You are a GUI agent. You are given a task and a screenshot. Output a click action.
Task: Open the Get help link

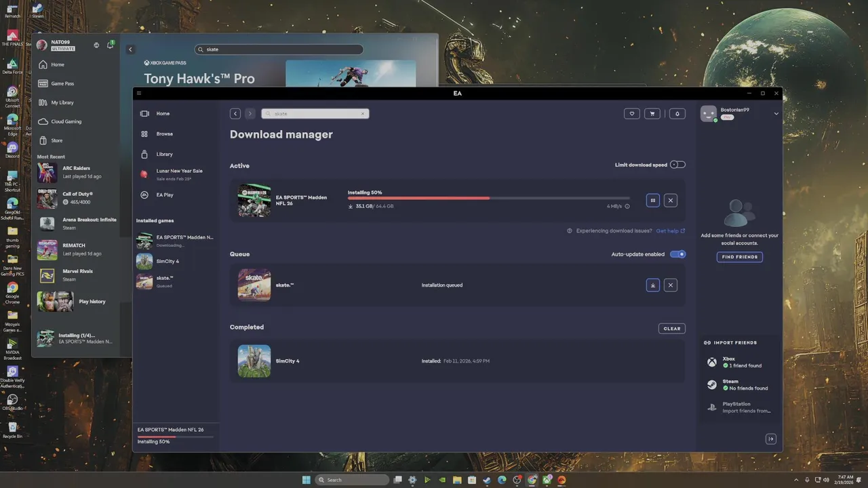(x=670, y=230)
